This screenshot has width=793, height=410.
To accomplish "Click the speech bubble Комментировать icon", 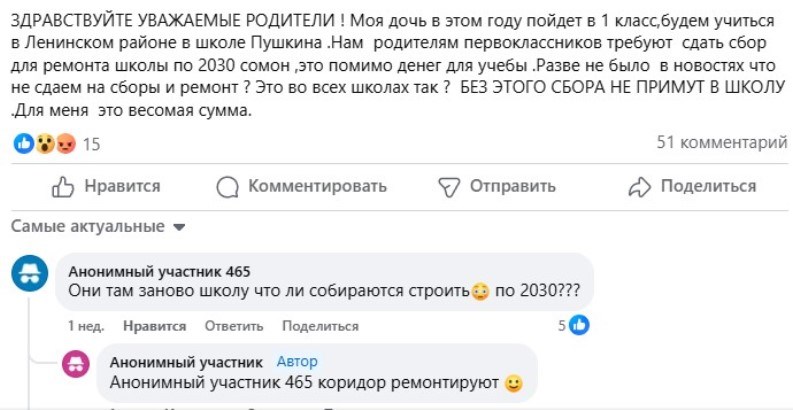I will coord(228,186).
